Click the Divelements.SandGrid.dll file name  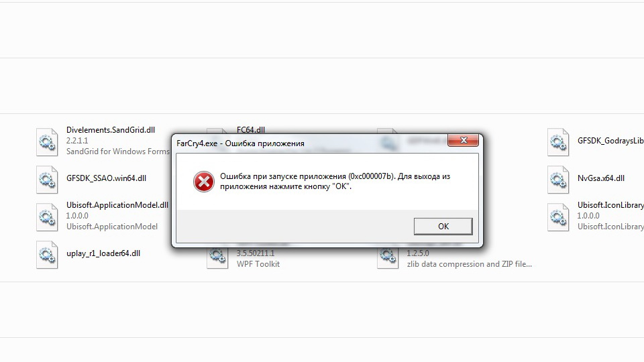pyautogui.click(x=111, y=129)
